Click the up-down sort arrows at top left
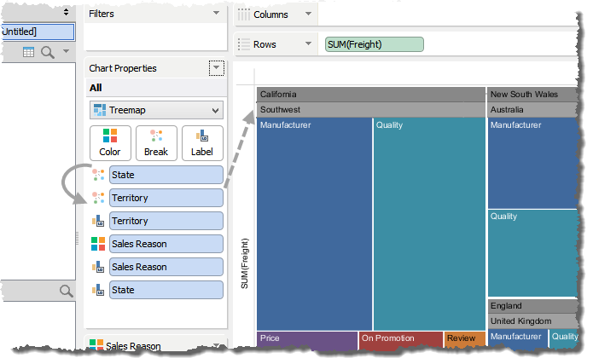 pos(67,12)
